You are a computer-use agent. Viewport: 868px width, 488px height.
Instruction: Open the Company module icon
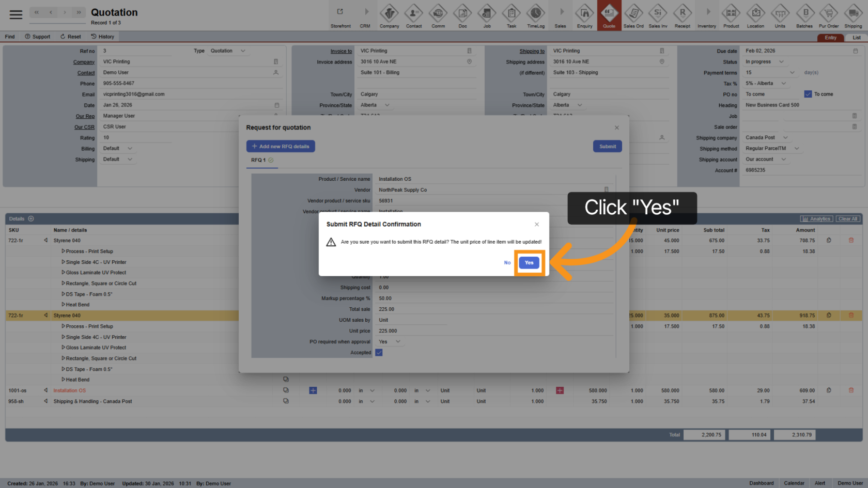pos(389,14)
